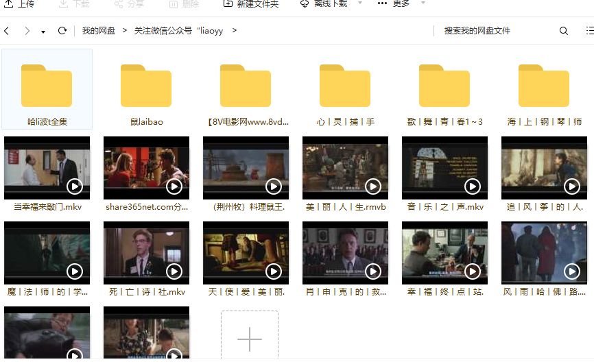
Task: Play the 风雨哈佛路 video
Action: (x=571, y=271)
